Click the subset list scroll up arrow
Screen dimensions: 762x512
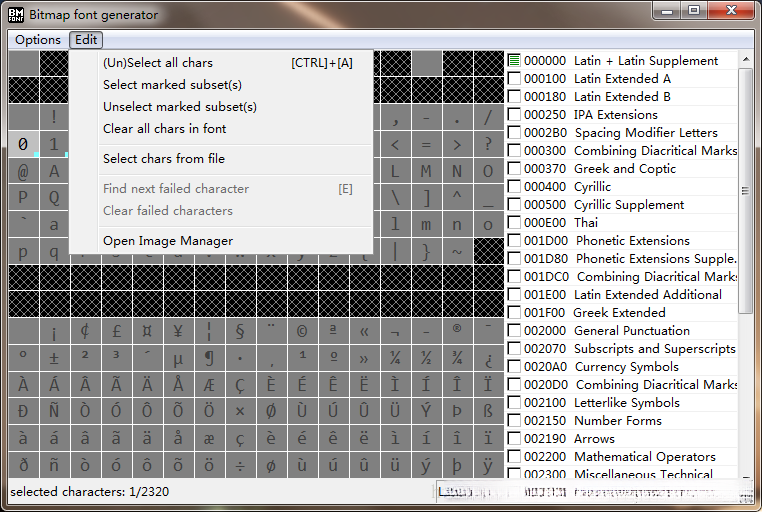click(x=745, y=59)
